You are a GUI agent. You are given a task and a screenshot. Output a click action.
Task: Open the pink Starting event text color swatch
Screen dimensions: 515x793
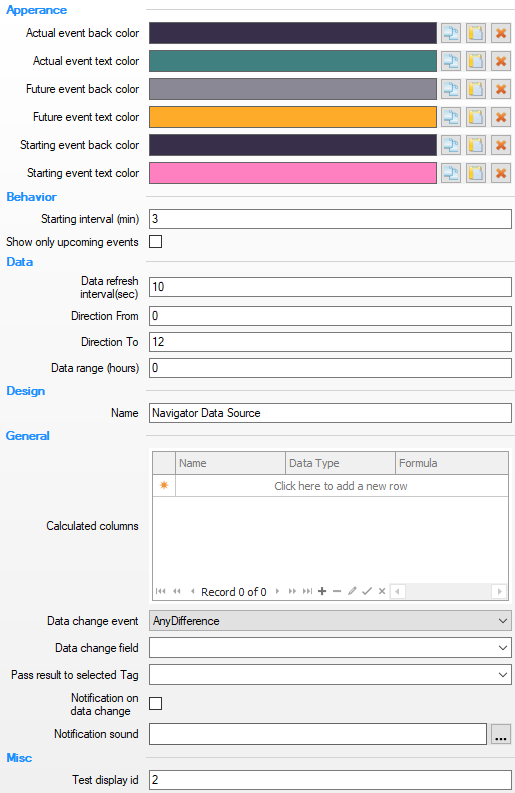coord(293,173)
